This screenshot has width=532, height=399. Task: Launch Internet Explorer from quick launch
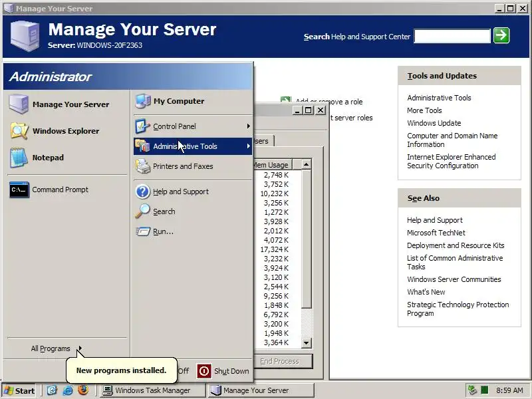[68, 390]
